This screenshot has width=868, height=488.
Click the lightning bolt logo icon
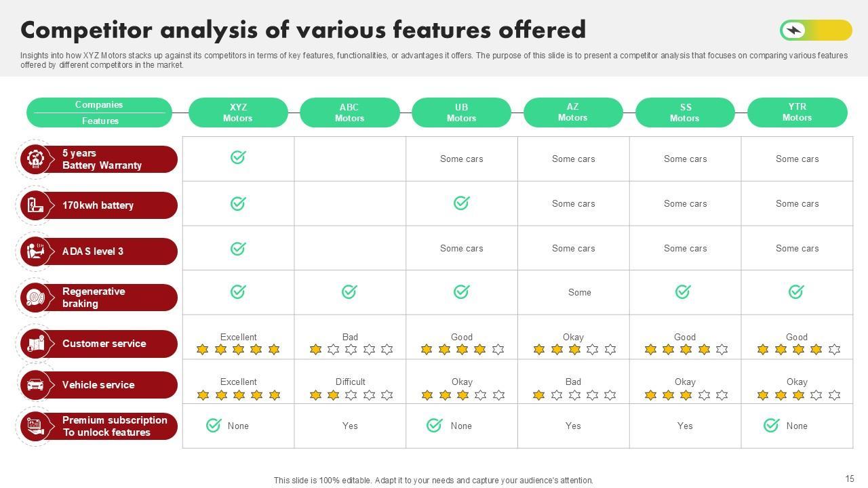(793, 30)
